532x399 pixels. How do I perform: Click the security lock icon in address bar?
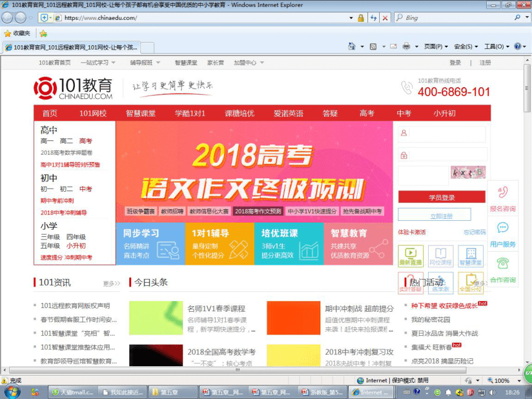(x=361, y=18)
